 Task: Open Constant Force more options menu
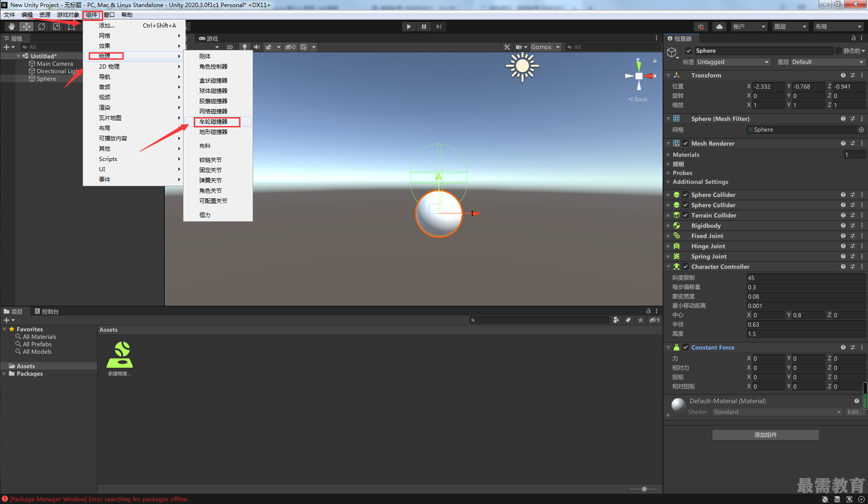click(862, 348)
